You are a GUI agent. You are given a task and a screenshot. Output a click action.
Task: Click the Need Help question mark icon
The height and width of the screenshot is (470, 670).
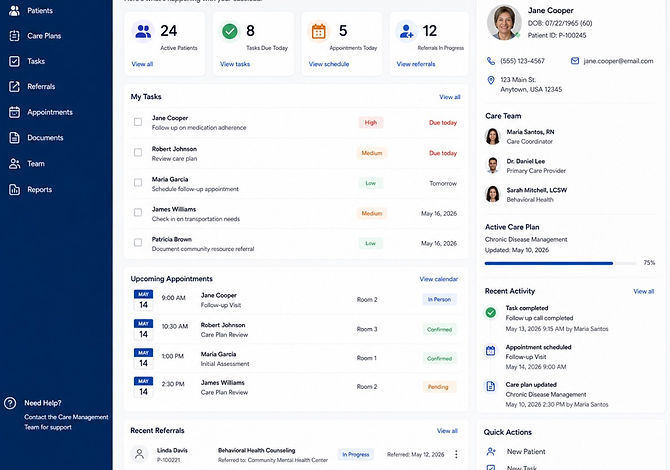10,403
